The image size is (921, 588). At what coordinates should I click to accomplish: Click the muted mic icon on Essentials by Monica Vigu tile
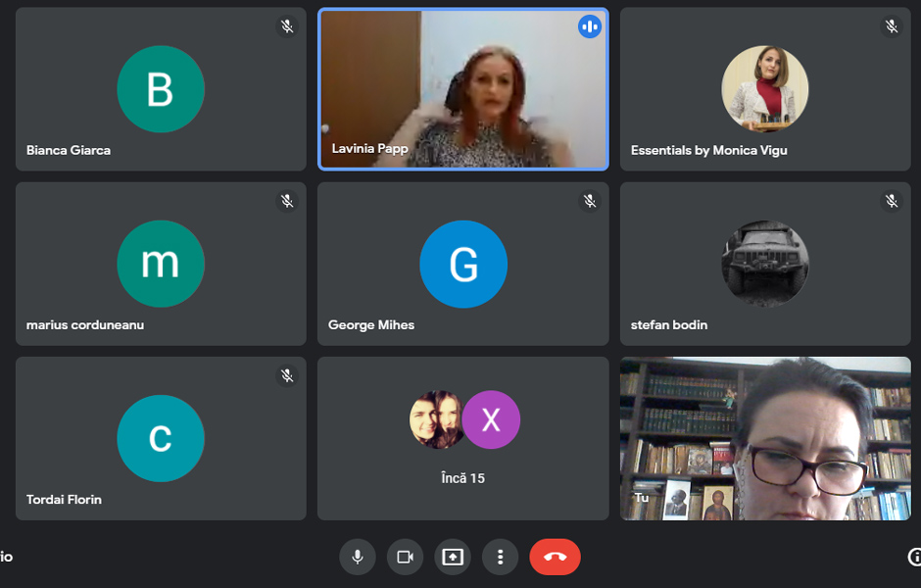pos(892,26)
